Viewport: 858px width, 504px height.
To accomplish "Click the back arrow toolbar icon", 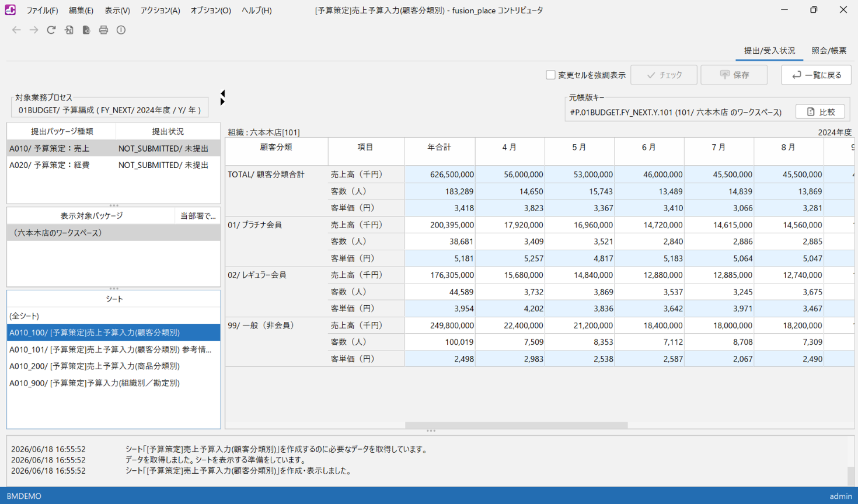I will click(16, 30).
